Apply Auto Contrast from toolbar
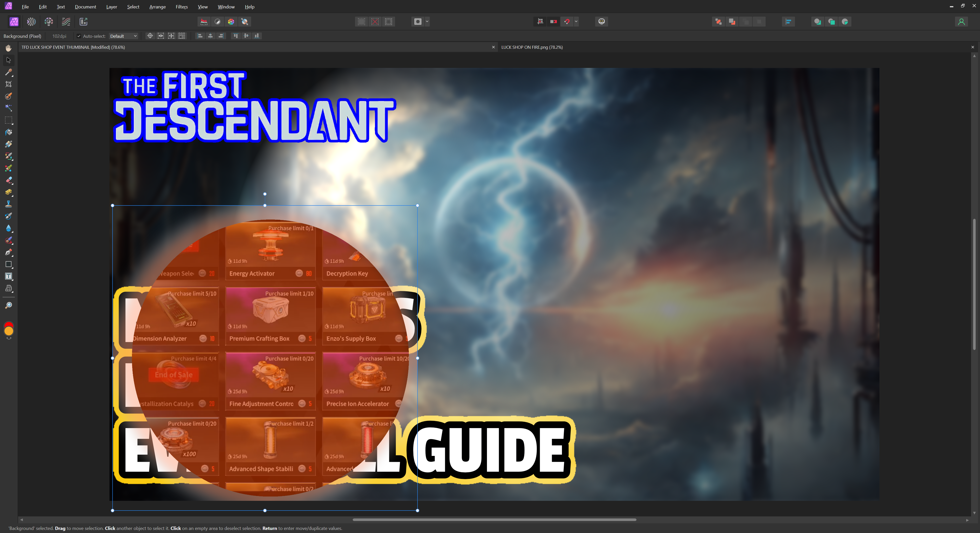This screenshot has height=533, width=980. [218, 22]
